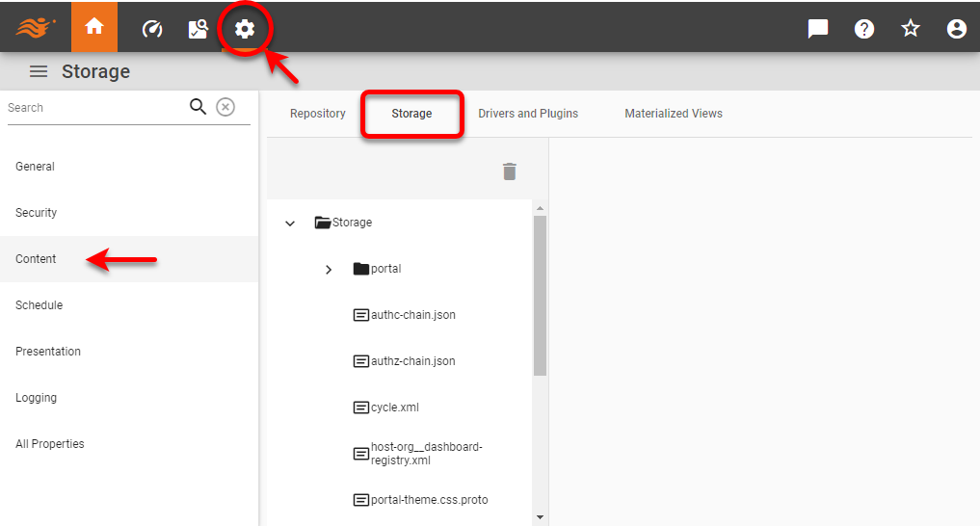Click the trash delete icon

coord(510,171)
